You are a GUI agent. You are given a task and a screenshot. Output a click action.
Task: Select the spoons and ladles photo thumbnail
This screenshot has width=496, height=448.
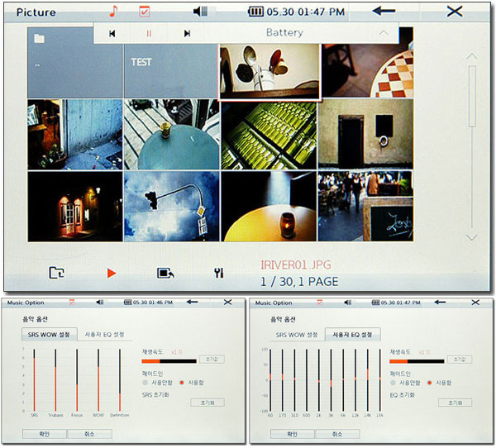(x=269, y=72)
